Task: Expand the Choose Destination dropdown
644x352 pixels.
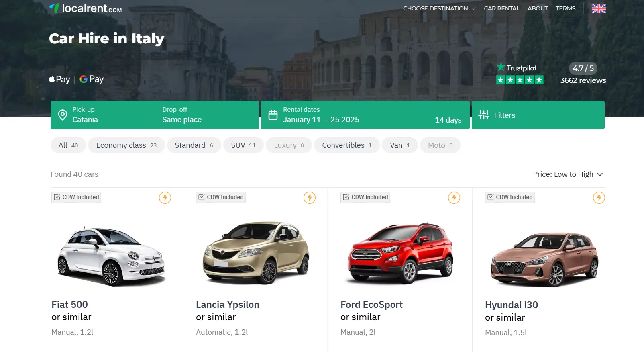Action: pyautogui.click(x=439, y=8)
